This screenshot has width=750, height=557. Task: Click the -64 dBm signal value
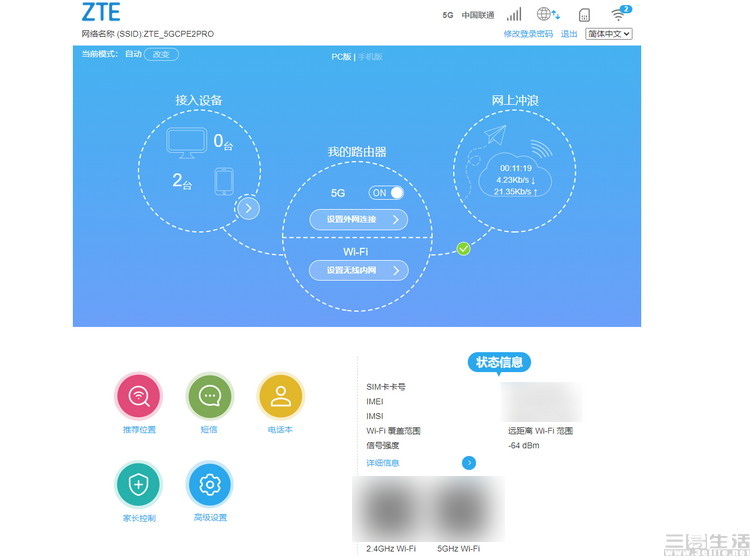[x=524, y=445]
